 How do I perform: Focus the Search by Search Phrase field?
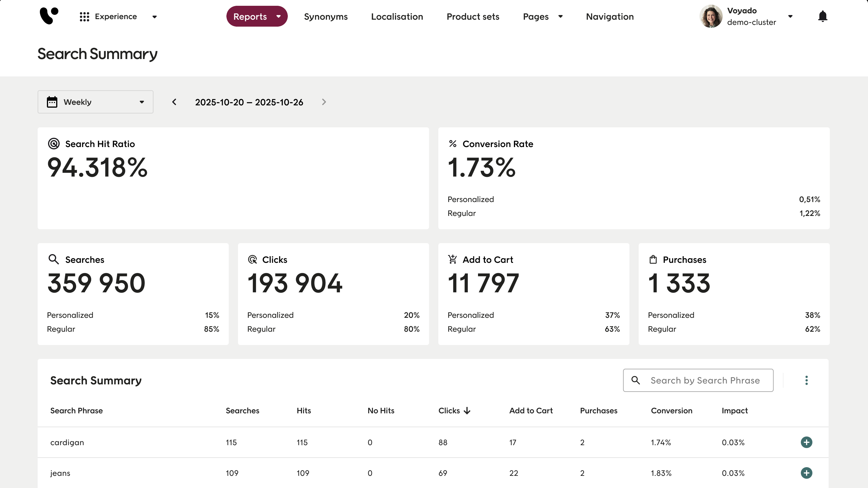tap(705, 380)
